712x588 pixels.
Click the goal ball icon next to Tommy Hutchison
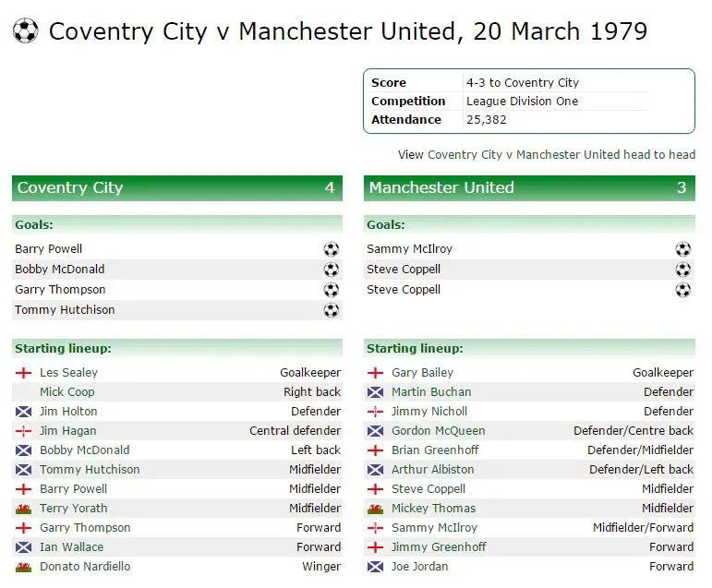(x=331, y=310)
